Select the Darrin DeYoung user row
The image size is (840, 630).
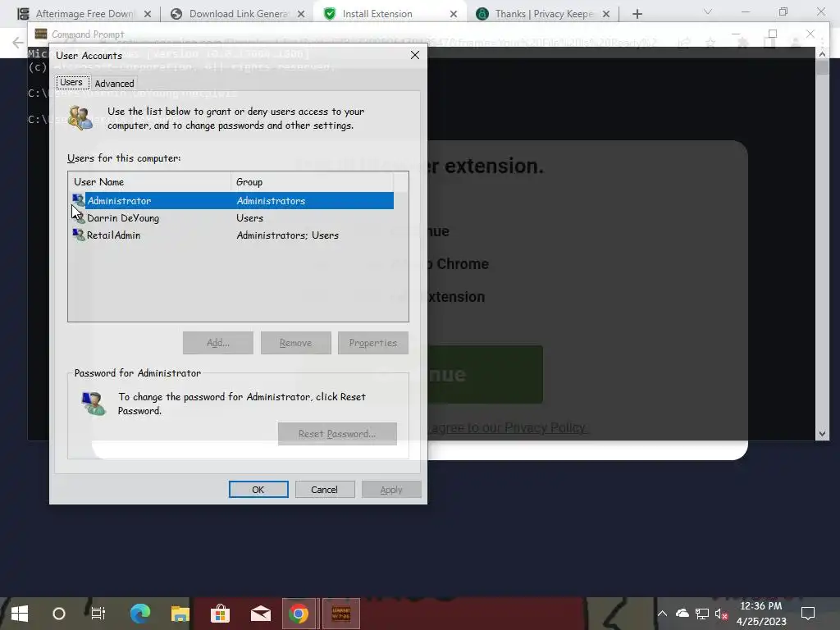pos(233,218)
